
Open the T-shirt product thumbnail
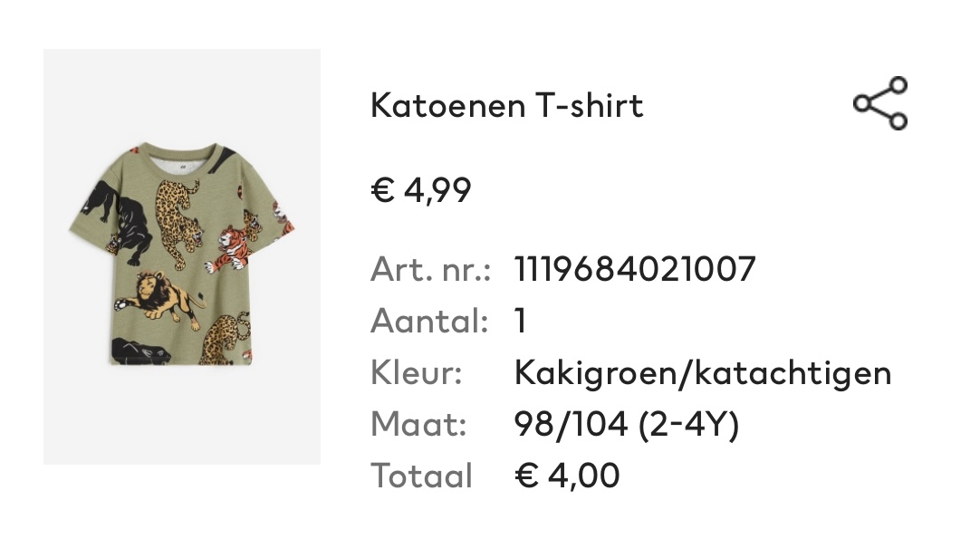(182, 256)
